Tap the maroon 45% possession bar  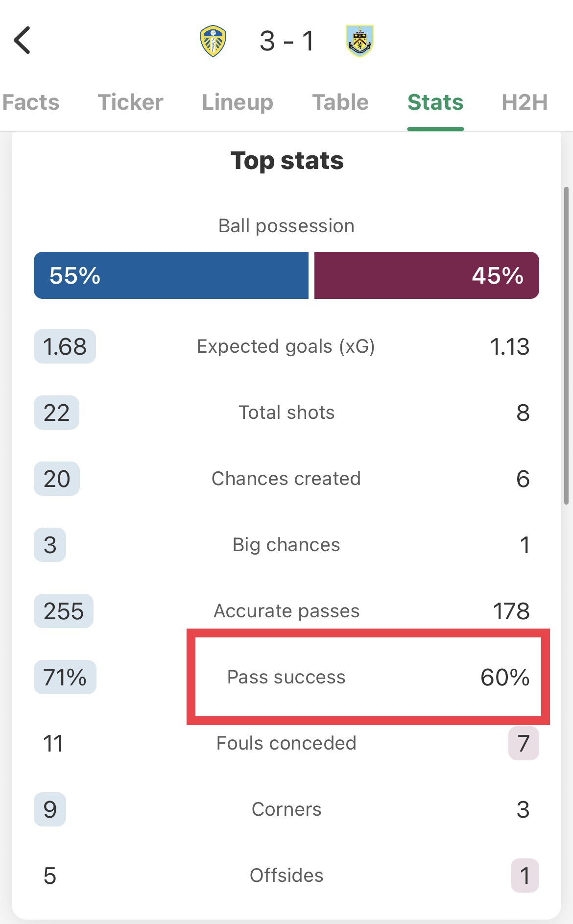coord(427,275)
